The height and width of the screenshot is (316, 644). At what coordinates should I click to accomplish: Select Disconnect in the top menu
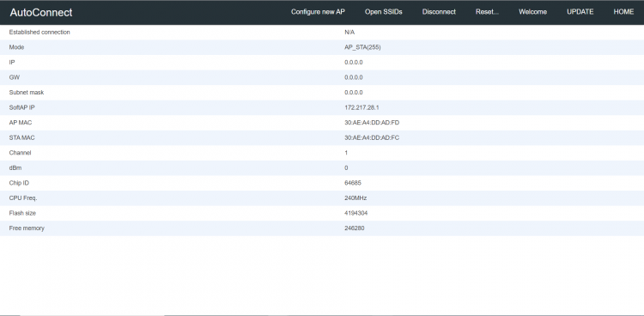coord(439,12)
